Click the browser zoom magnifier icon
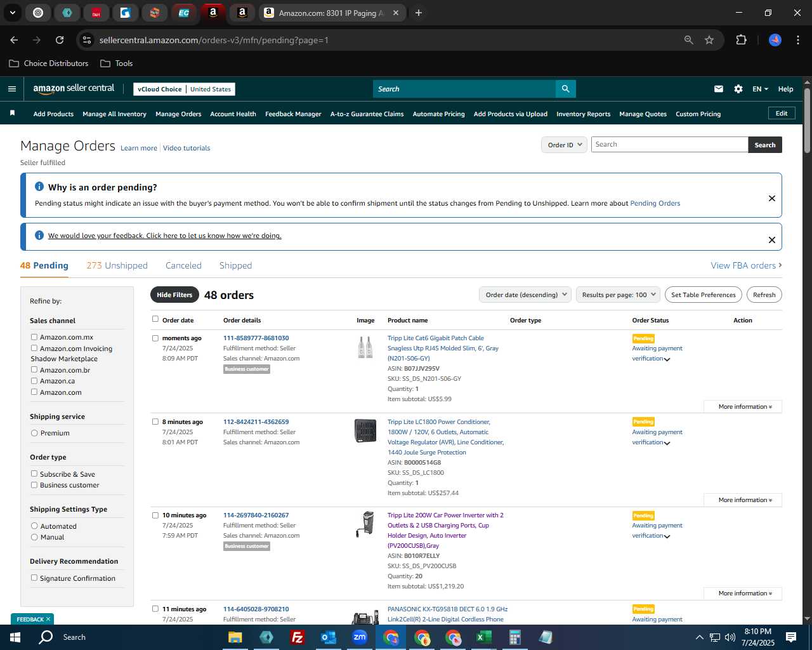This screenshot has width=812, height=650. [689, 40]
